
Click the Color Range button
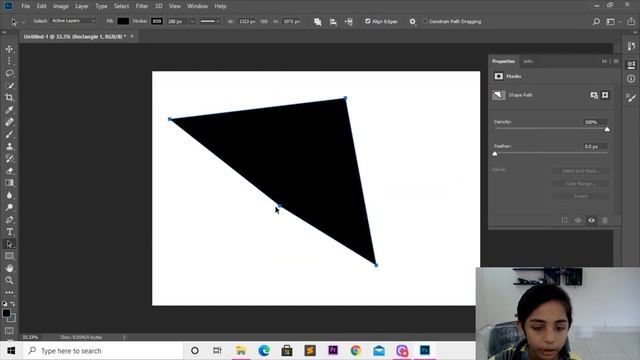tap(580, 184)
